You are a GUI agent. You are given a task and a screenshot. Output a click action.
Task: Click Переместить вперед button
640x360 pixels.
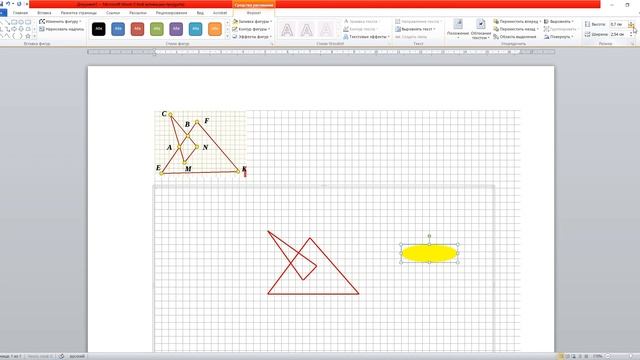pyautogui.click(x=517, y=21)
